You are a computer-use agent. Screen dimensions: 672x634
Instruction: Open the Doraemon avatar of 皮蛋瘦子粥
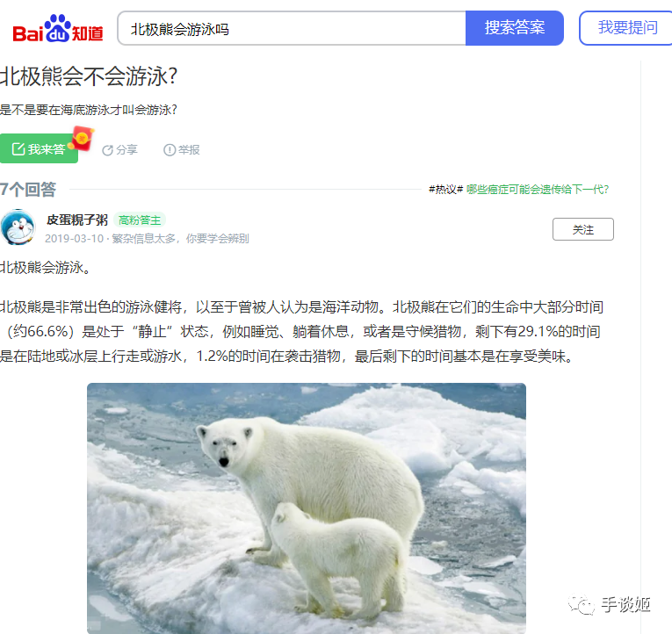point(18,227)
